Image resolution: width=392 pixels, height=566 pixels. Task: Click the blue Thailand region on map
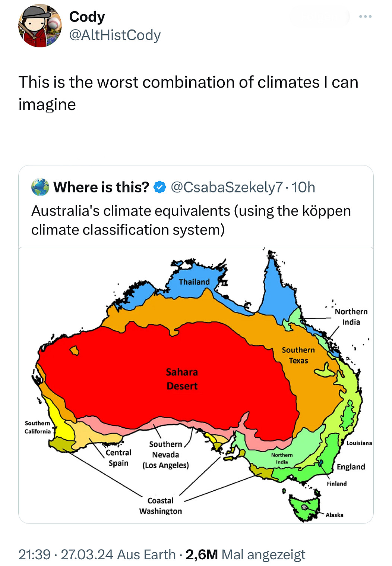click(x=194, y=282)
